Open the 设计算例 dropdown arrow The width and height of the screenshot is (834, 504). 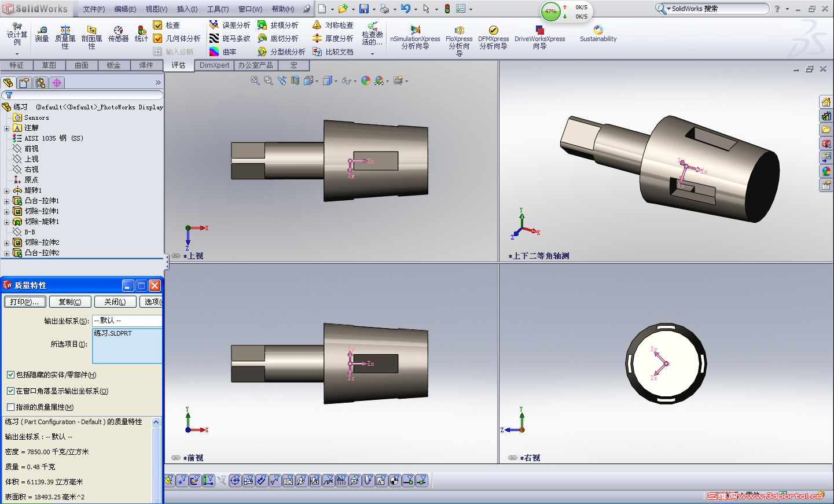(17, 54)
